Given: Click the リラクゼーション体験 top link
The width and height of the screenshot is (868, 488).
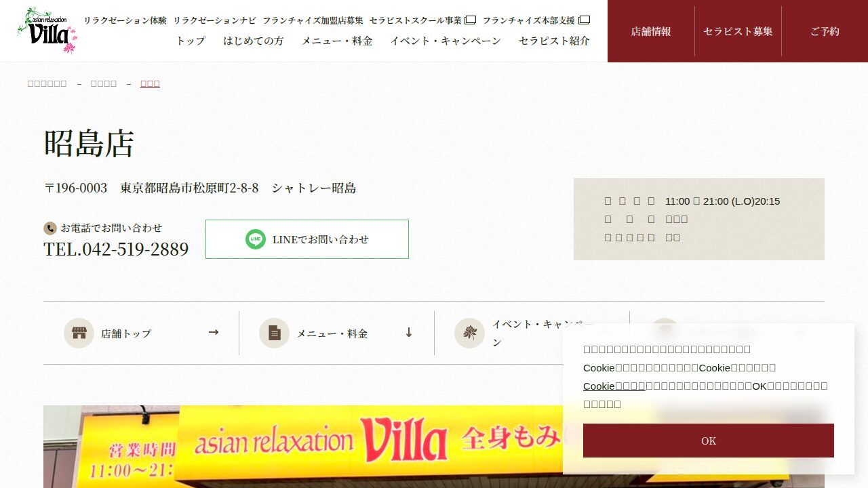Looking at the screenshot, I should 125,20.
